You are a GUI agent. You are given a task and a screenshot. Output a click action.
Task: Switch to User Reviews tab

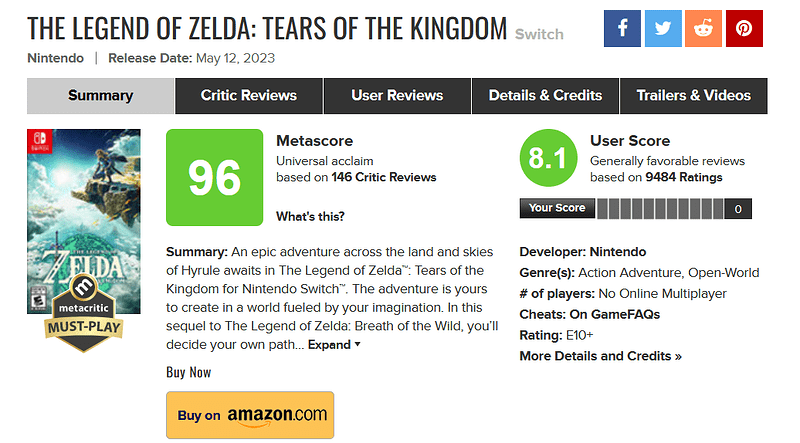[x=397, y=96]
